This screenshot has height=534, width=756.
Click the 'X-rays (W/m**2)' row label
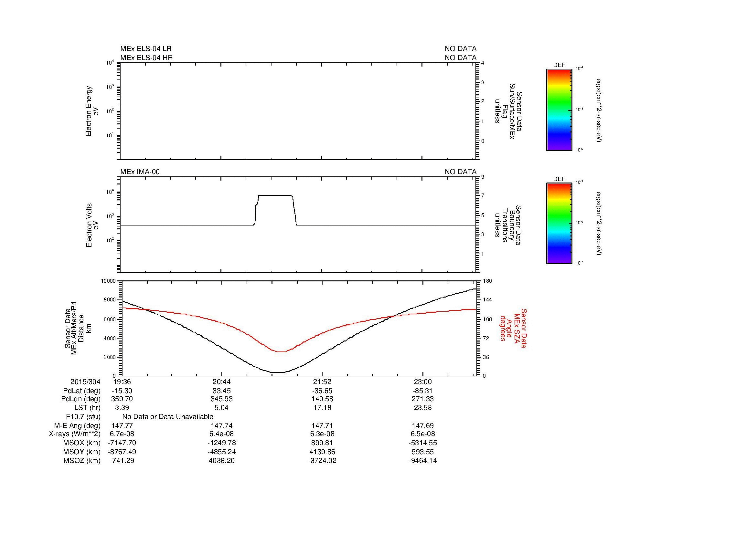75,434
